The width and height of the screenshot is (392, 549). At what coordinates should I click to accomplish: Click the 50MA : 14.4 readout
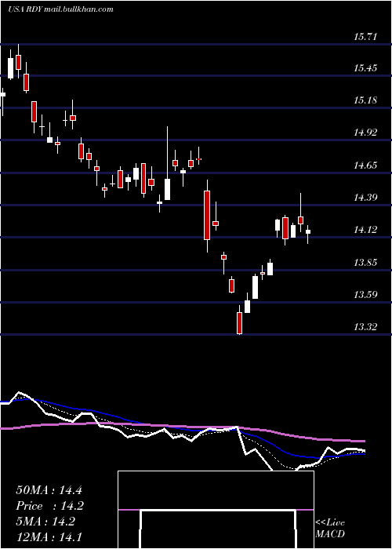pyautogui.click(x=49, y=490)
